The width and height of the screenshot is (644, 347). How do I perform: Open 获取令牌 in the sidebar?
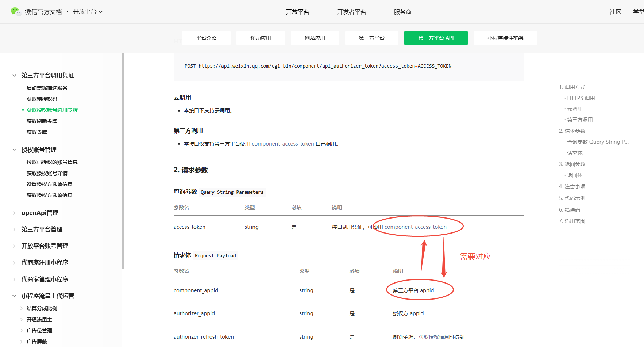(37, 132)
